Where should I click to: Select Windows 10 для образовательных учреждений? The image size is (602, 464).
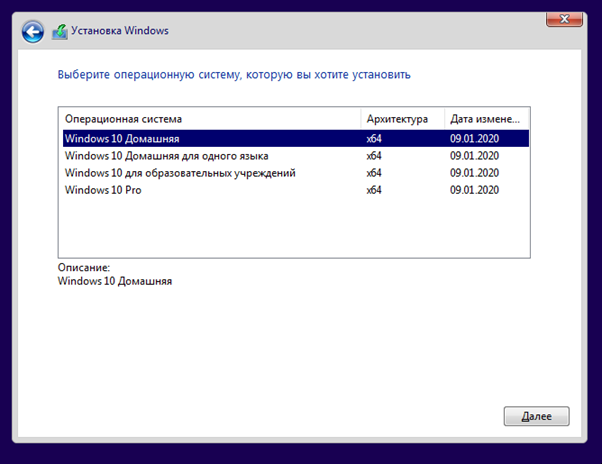pos(296,173)
